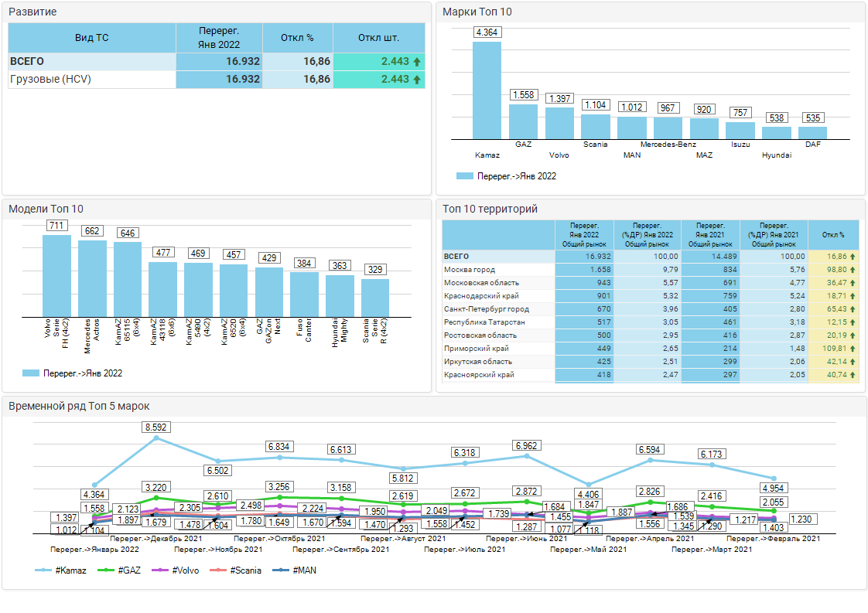Select the Республика Татарстан territory row

click(486, 322)
